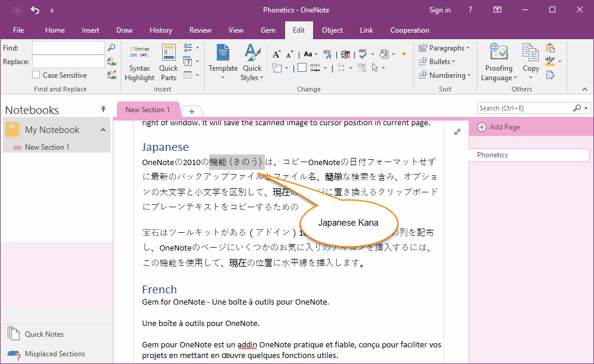This screenshot has height=364, width=594.
Task: Decrease font size with small A icon
Action: (289, 55)
